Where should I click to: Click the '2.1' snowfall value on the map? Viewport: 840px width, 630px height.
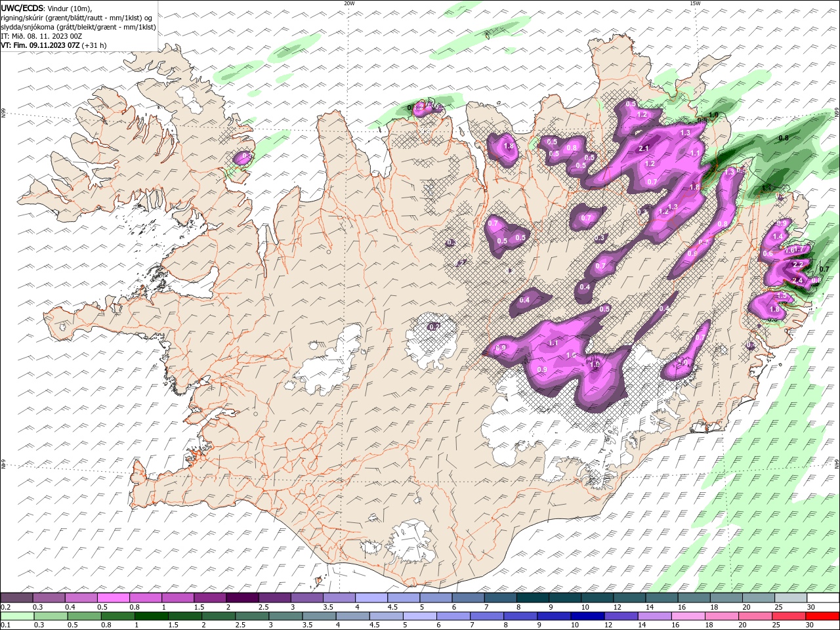pos(644,149)
